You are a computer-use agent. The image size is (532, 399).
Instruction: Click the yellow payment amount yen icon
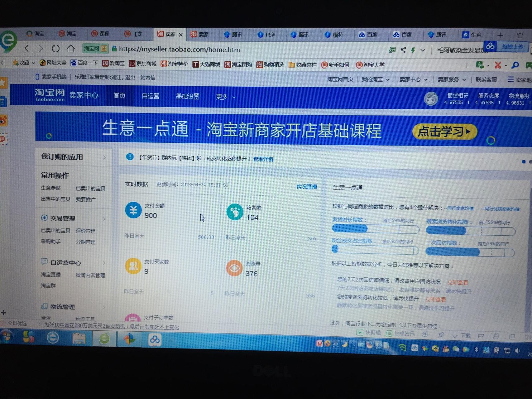pos(133,210)
